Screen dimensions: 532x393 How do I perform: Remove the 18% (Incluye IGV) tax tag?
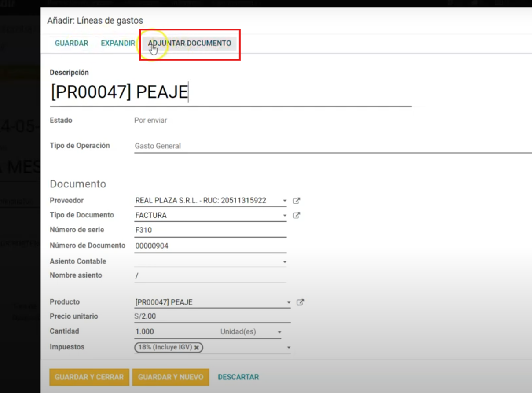197,347
